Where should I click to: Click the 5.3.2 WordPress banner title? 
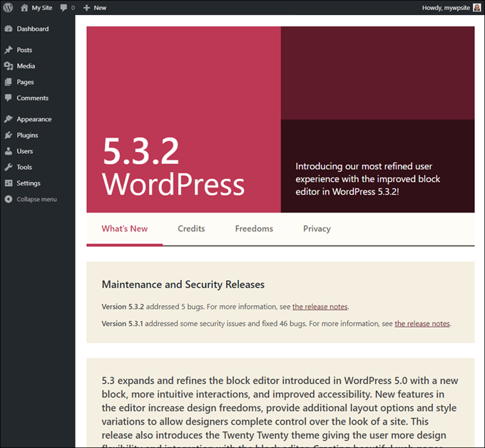[173, 167]
